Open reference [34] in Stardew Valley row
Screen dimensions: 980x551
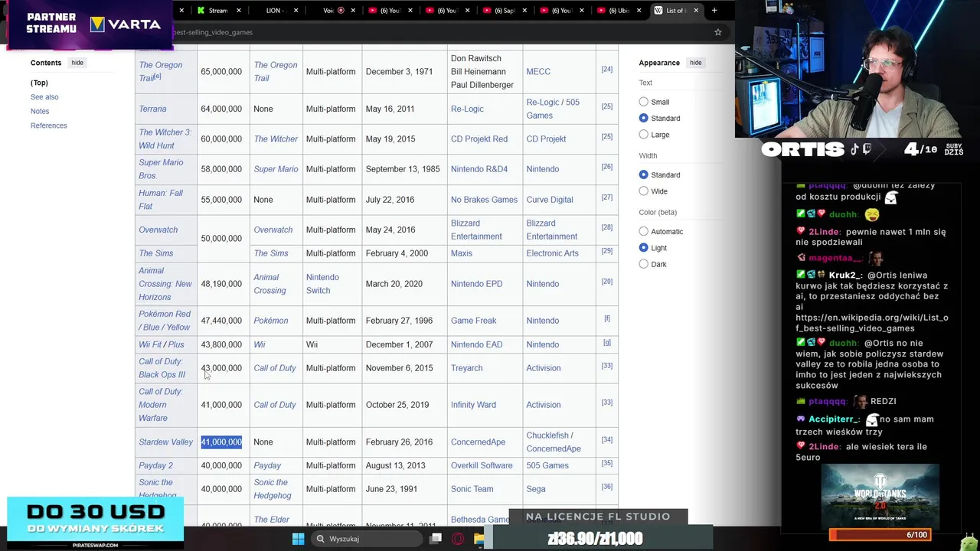(x=607, y=439)
